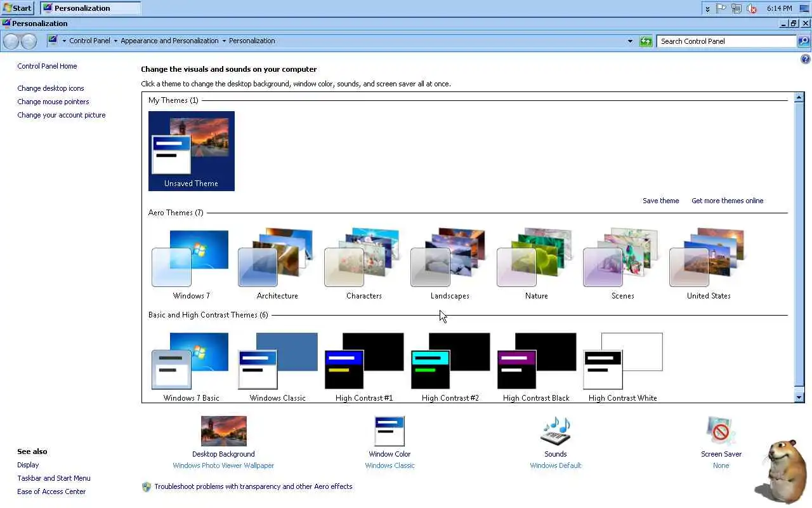Viewport: 812px width, 508px height.
Task: Click the theme list scroll up arrow
Action: coord(799,98)
